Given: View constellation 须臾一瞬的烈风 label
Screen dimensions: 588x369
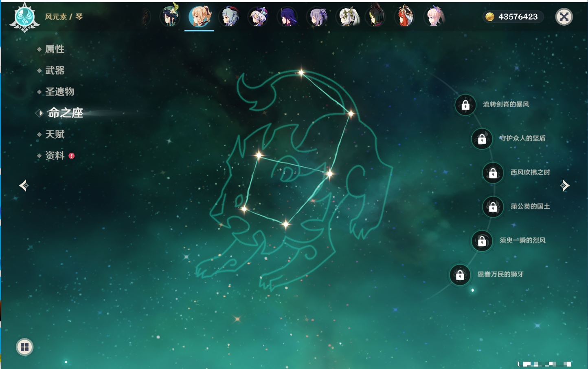Looking at the screenshot, I should (x=522, y=240).
